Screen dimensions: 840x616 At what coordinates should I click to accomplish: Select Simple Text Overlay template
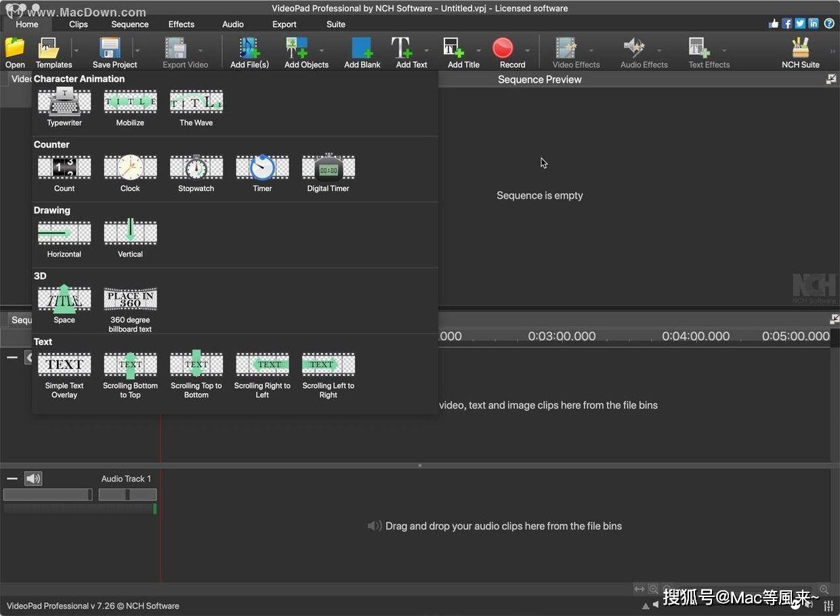coord(64,375)
